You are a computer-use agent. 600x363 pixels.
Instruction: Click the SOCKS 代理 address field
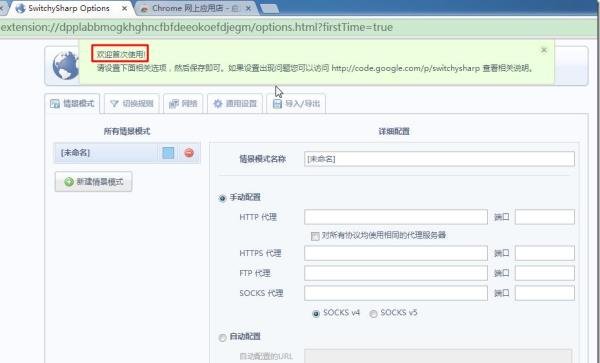point(396,293)
